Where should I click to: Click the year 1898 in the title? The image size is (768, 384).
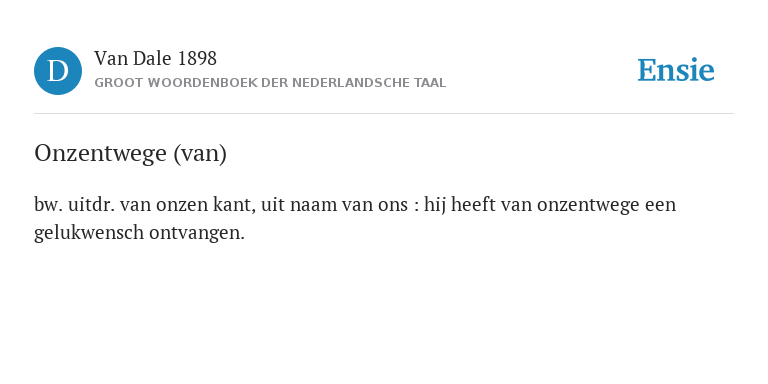pyautogui.click(x=197, y=59)
